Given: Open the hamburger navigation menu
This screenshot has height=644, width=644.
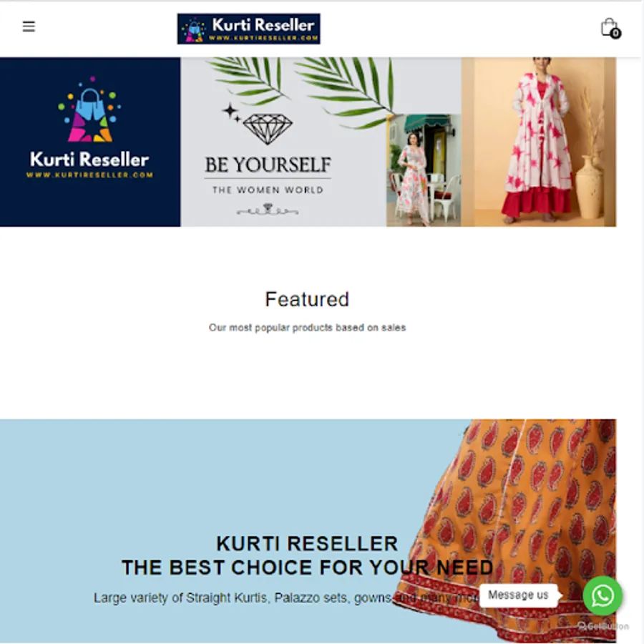Looking at the screenshot, I should coord(29,26).
